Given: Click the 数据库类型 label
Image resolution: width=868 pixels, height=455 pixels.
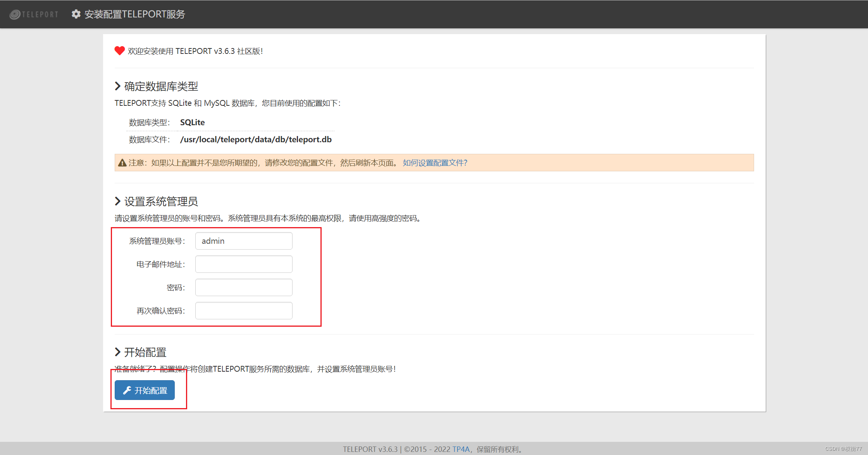Looking at the screenshot, I should tap(149, 122).
